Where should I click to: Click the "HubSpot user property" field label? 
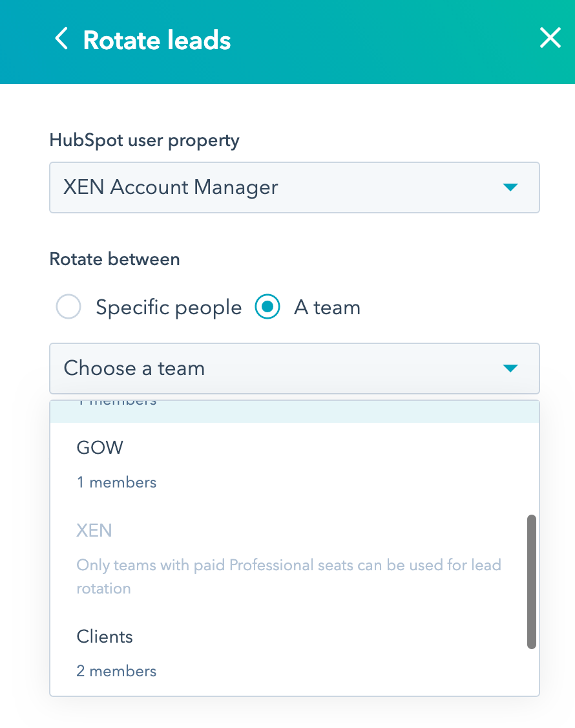[x=144, y=140]
